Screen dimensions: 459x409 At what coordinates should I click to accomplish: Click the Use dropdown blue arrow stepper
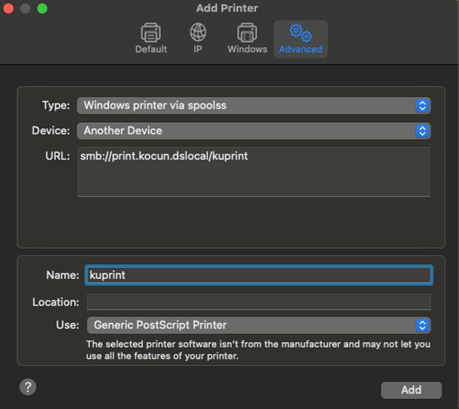[422, 325]
